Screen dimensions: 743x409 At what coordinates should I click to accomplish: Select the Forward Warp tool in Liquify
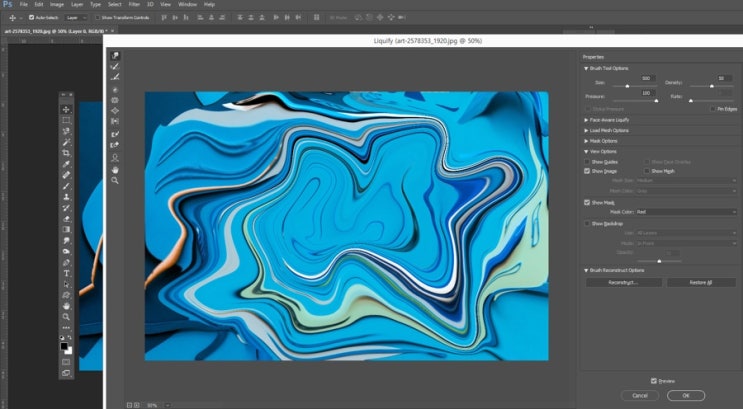pyautogui.click(x=115, y=56)
